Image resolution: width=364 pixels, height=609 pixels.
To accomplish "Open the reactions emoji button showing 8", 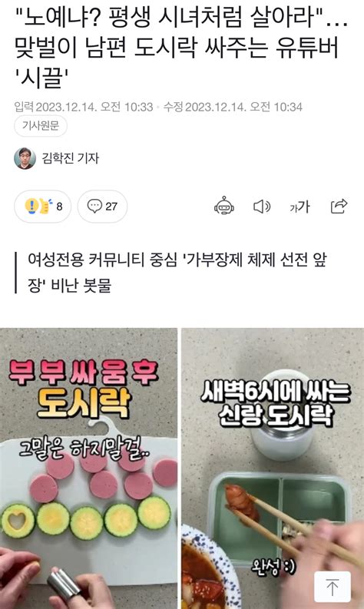I will pos(43,207).
